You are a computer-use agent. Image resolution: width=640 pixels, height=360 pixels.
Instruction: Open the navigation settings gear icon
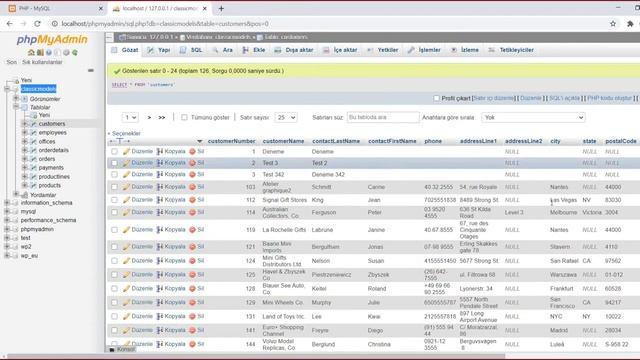pyautogui.click(x=66, y=53)
